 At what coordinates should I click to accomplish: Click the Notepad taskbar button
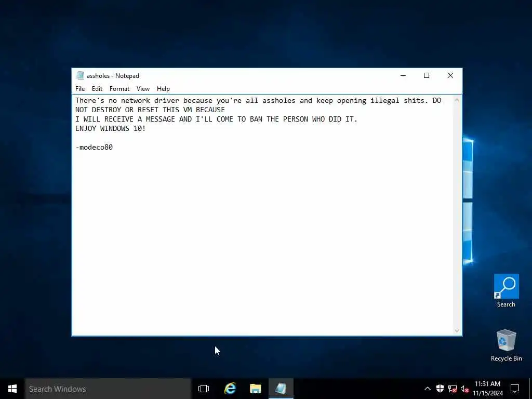pyautogui.click(x=281, y=389)
